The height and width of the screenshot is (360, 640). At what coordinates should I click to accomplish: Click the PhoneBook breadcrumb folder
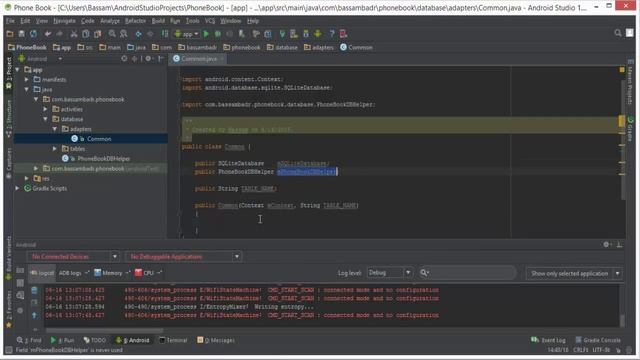[x=27, y=47]
